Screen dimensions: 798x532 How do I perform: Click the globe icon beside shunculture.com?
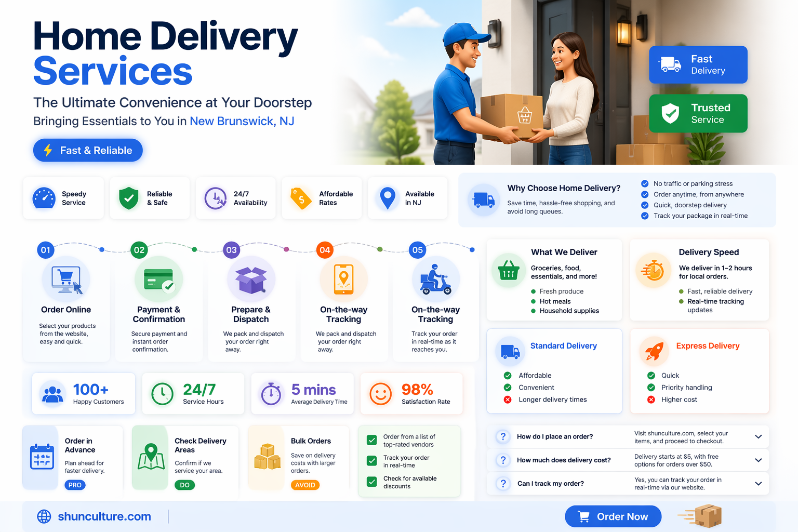click(44, 516)
